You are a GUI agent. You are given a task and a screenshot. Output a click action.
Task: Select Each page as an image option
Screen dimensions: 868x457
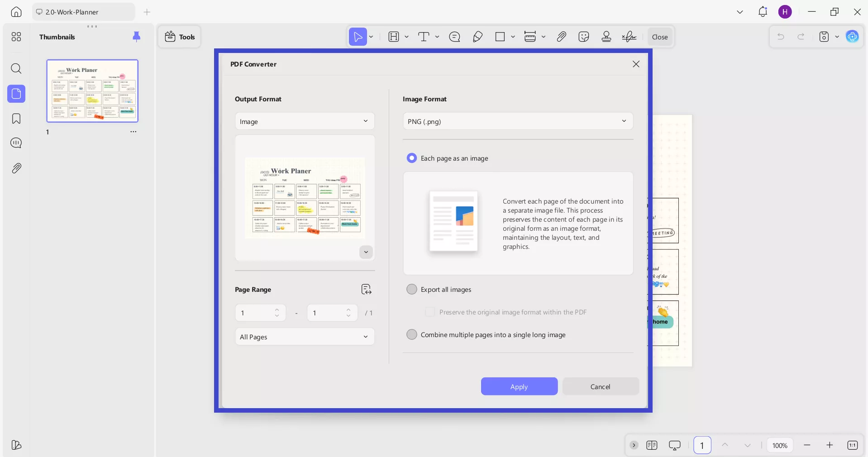point(412,158)
